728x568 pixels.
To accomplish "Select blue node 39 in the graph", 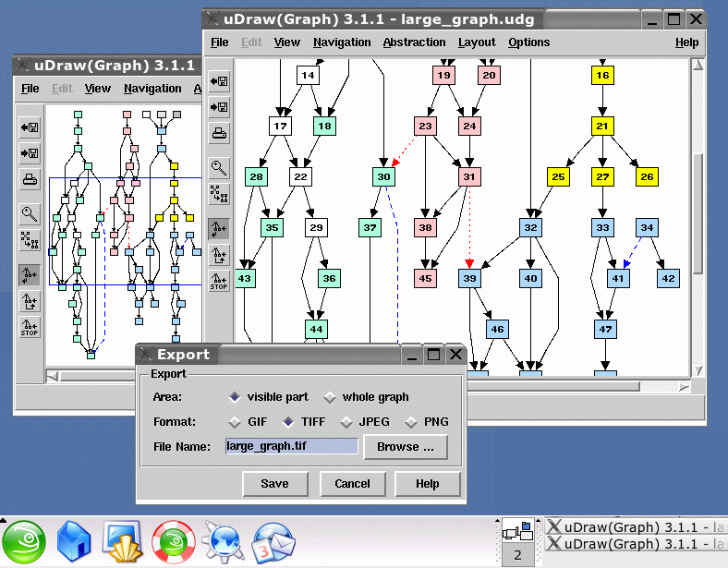I will pyautogui.click(x=469, y=278).
